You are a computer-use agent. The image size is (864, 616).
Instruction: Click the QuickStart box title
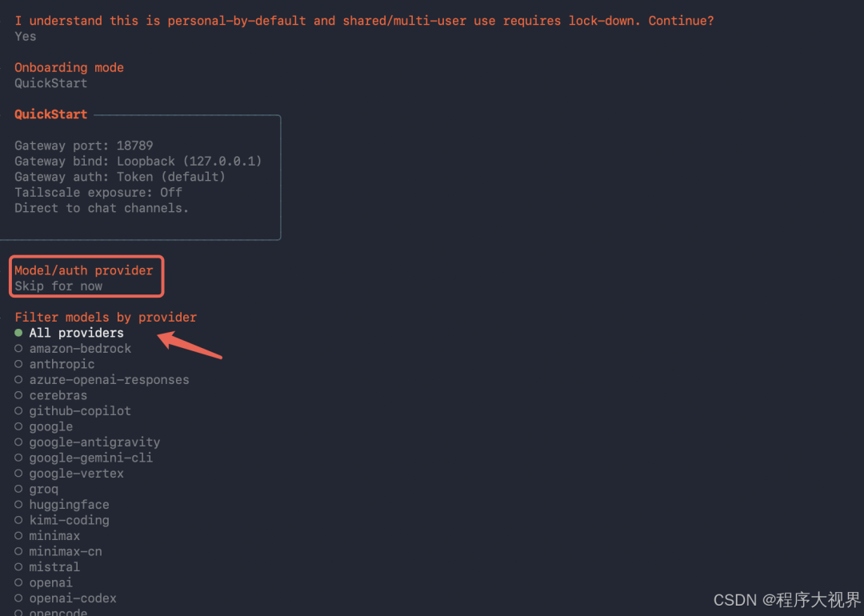coord(50,114)
